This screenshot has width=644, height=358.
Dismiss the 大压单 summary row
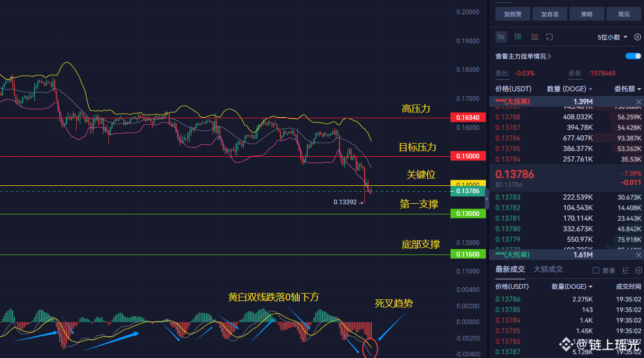pyautogui.click(x=638, y=101)
